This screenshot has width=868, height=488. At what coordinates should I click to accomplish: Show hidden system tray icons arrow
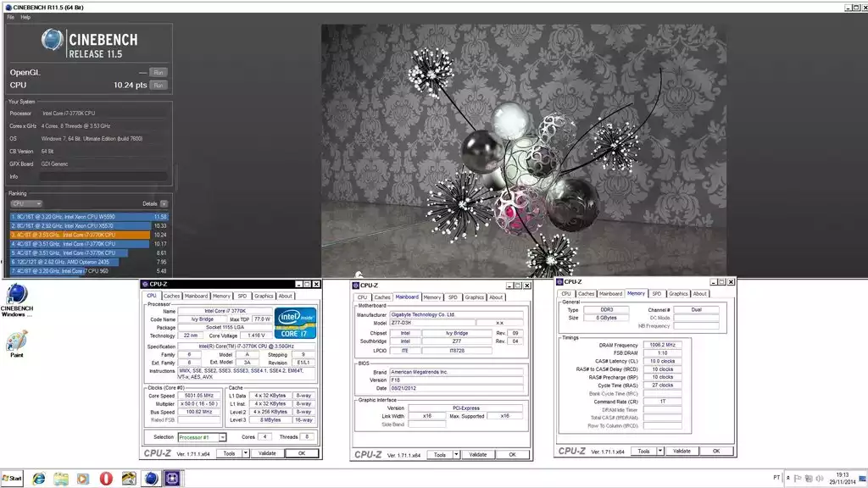(787, 478)
